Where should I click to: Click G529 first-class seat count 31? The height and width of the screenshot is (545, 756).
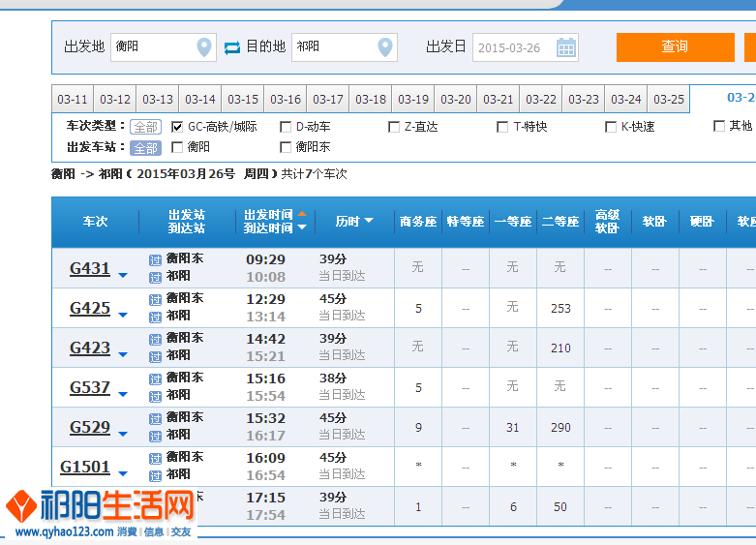click(512, 427)
